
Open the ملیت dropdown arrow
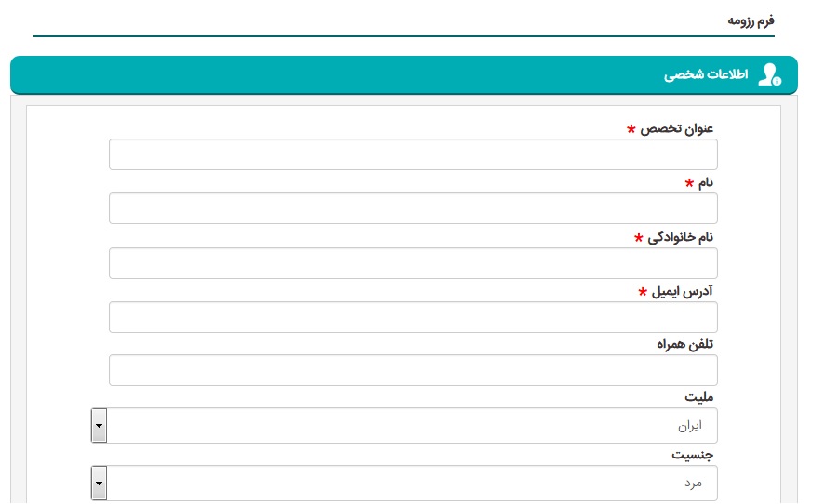(x=99, y=426)
